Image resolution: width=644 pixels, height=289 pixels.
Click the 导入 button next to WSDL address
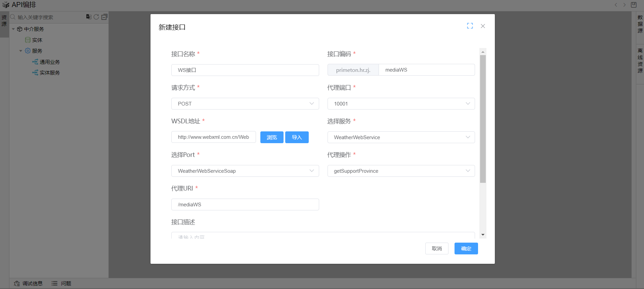click(297, 137)
